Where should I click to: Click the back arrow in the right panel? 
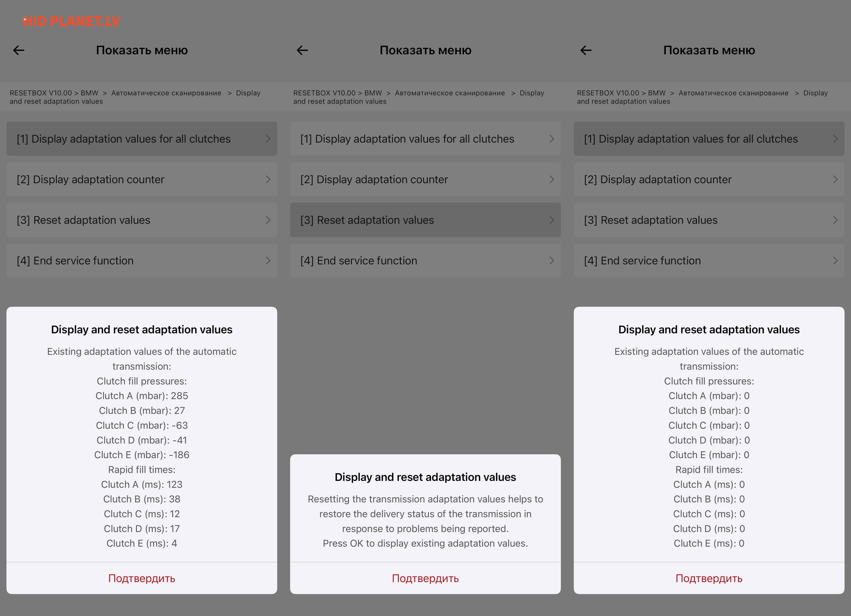586,50
